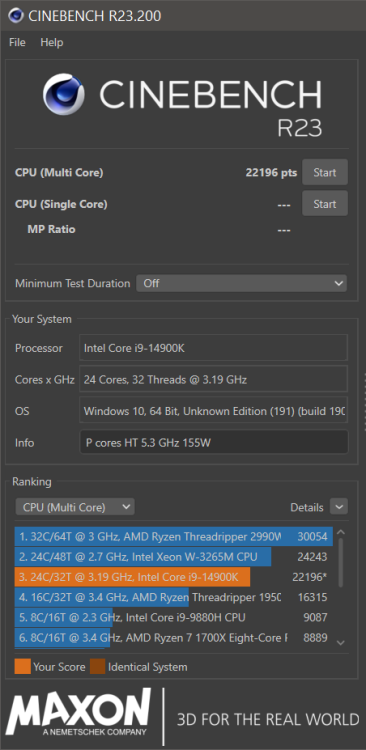Screen dimensions: 366x750
Task: Open the Minimum Test Duration dropdown
Action: pyautogui.click(x=242, y=283)
